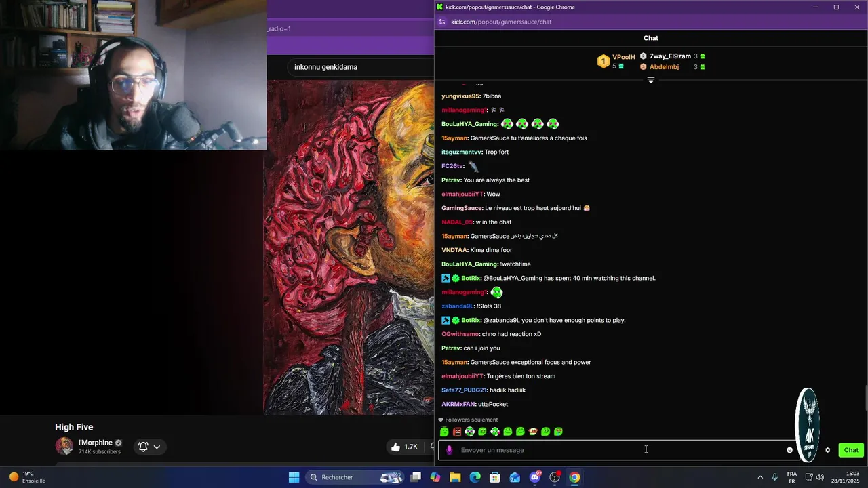
Task: Click the I'Morphine channel avatar
Action: pyautogui.click(x=64, y=446)
